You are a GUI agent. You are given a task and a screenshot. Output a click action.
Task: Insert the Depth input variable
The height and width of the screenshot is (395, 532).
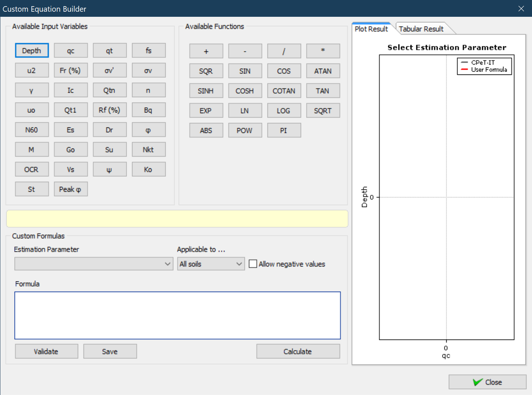[x=32, y=51]
